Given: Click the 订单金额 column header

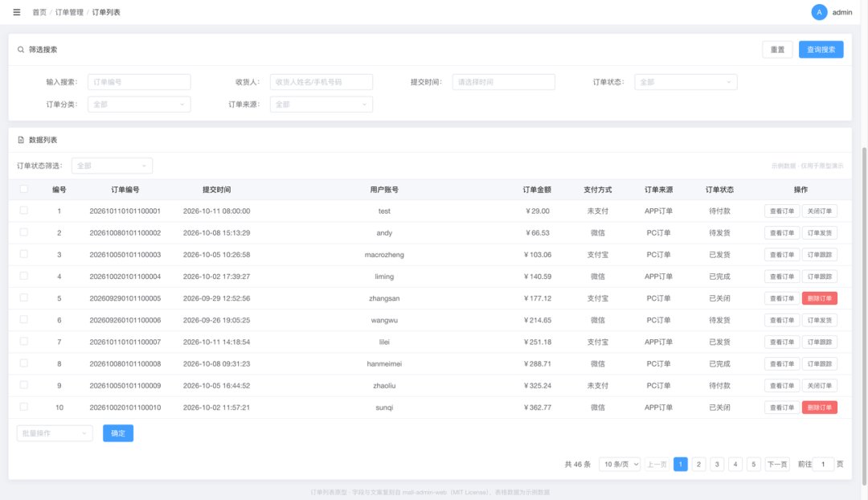Looking at the screenshot, I should 537,190.
